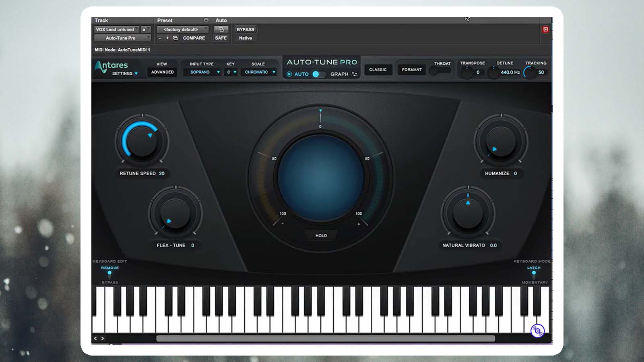644x362 pixels.
Task: Select Momentary keyboard mode label
Action: [x=535, y=282]
